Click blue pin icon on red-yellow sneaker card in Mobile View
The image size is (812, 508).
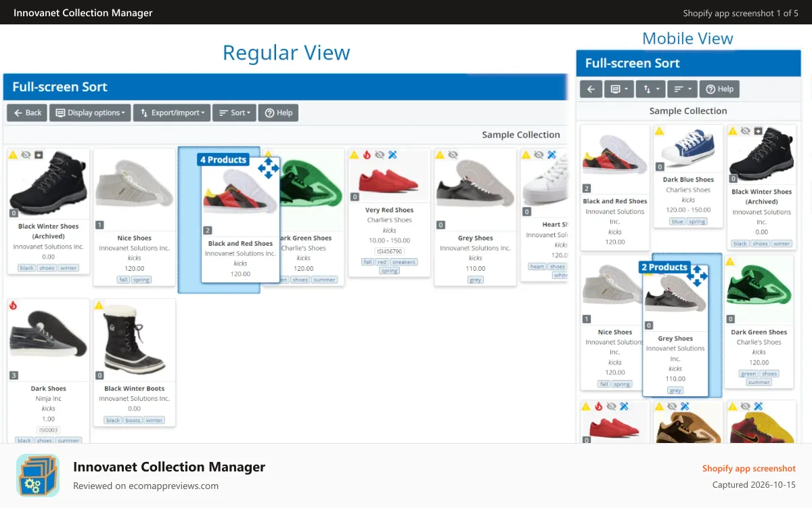pos(758,406)
